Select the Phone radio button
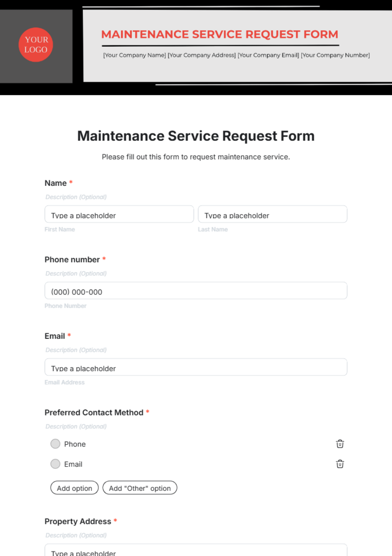 [56, 444]
